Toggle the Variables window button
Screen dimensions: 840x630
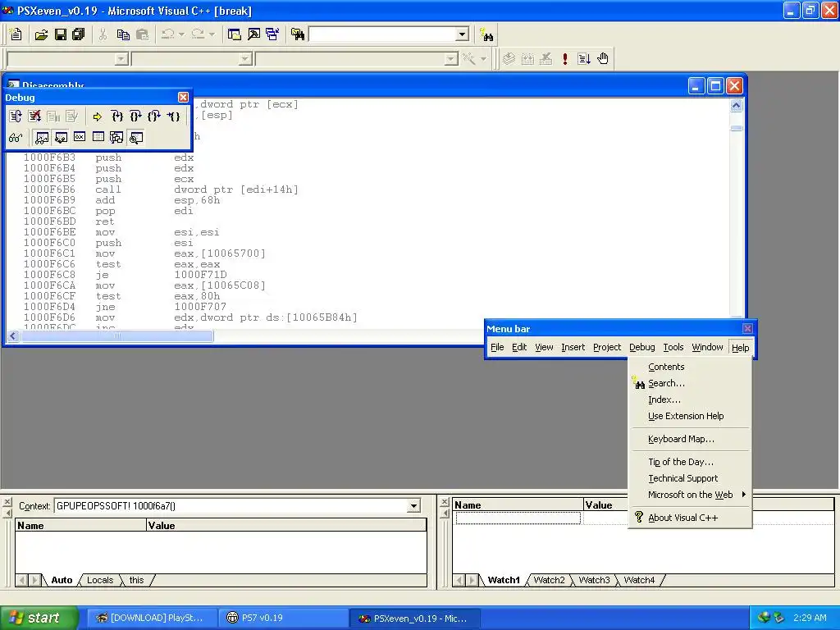pos(61,138)
